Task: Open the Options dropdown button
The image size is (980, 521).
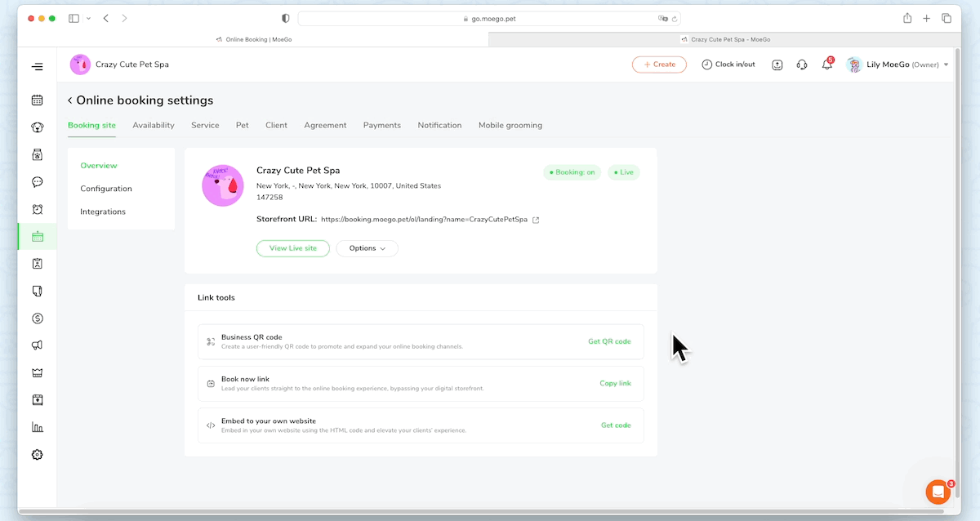Action: tap(367, 248)
